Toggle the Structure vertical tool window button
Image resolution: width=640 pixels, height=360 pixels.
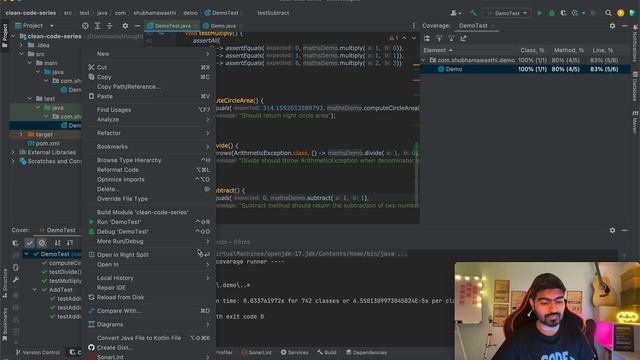pos(4,282)
